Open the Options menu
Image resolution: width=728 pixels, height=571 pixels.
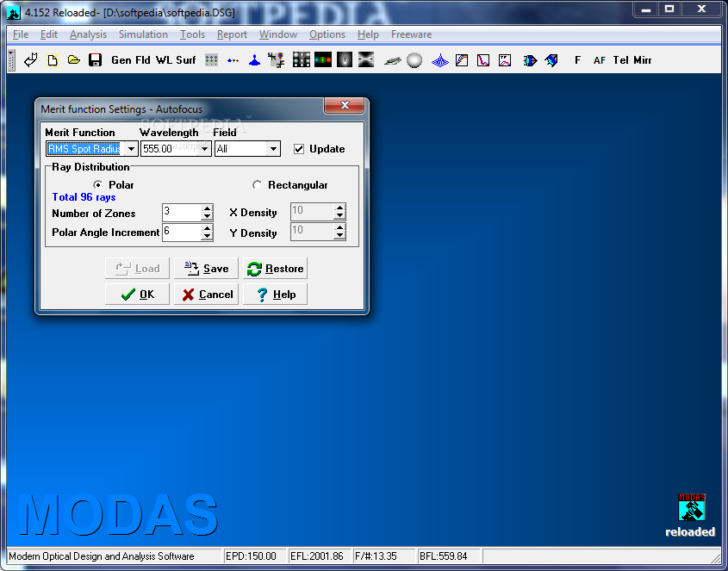(327, 34)
